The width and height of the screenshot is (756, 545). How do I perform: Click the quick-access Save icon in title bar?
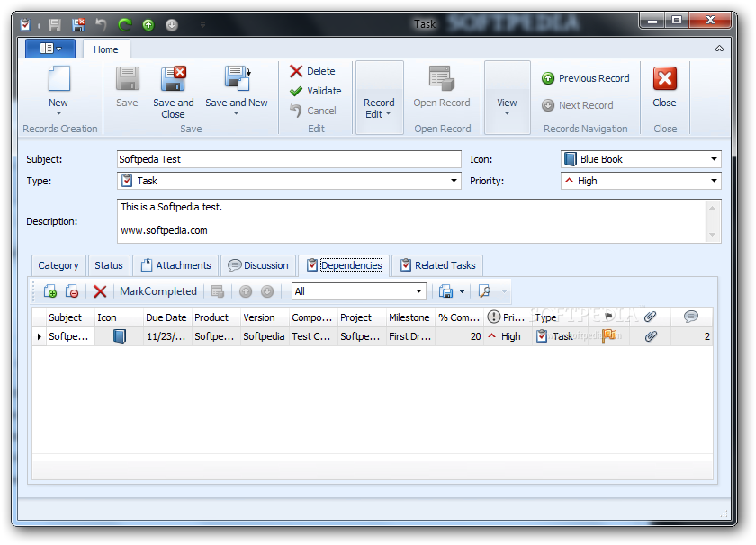[x=55, y=24]
